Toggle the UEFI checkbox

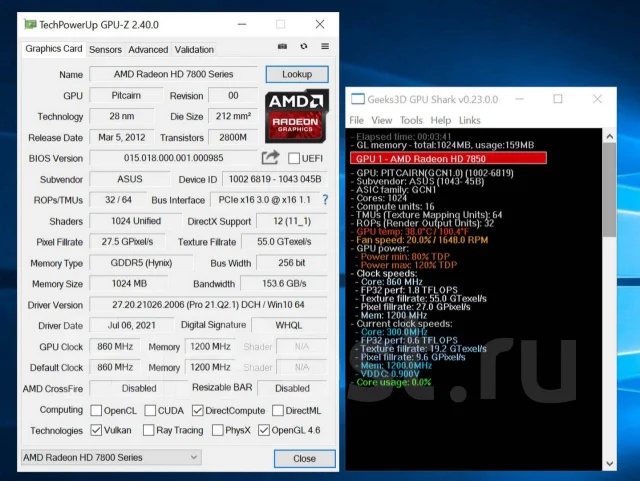pos(294,158)
